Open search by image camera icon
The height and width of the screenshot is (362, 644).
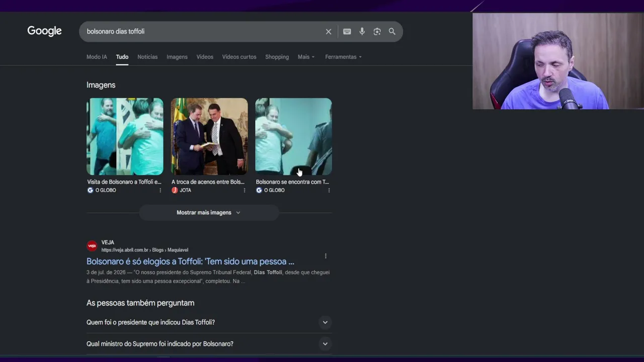(x=377, y=32)
